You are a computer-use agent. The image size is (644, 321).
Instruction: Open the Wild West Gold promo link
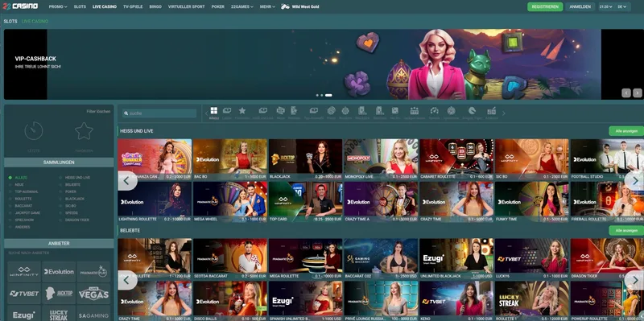(300, 6)
